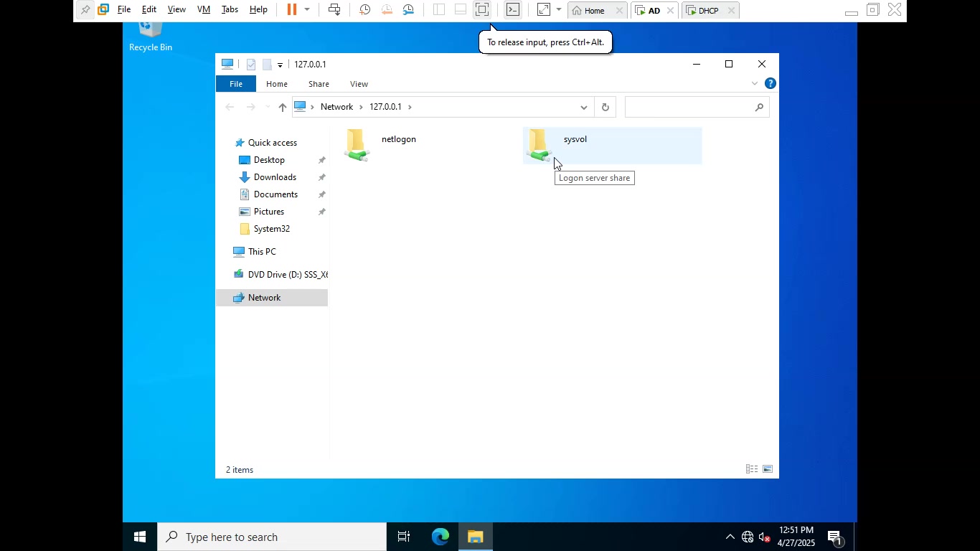Open Desktop from Quick access
Viewport: 980px width, 551px height.
click(269, 160)
